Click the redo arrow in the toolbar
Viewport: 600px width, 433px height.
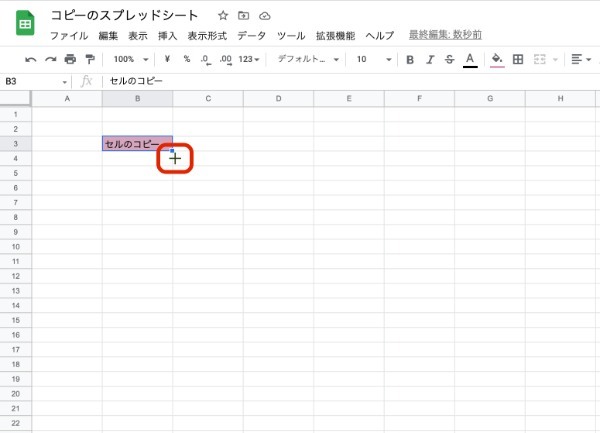click(50, 59)
